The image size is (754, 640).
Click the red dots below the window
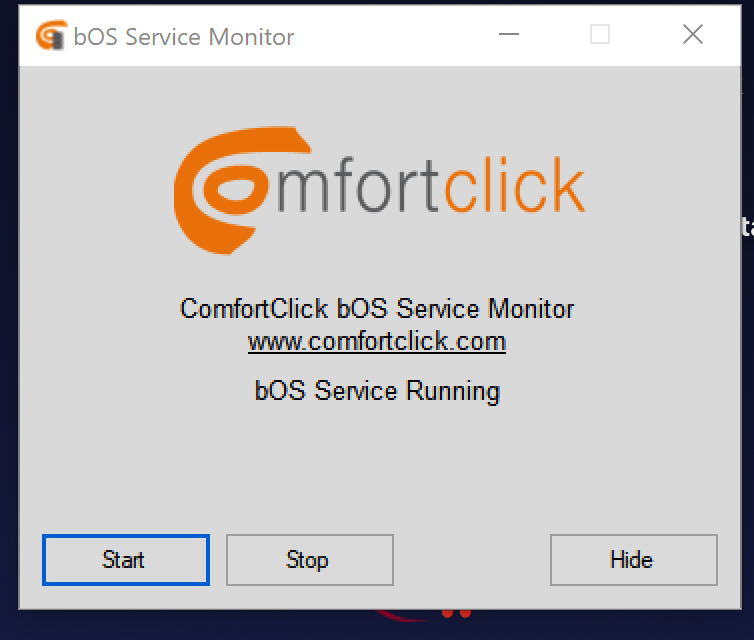click(455, 612)
